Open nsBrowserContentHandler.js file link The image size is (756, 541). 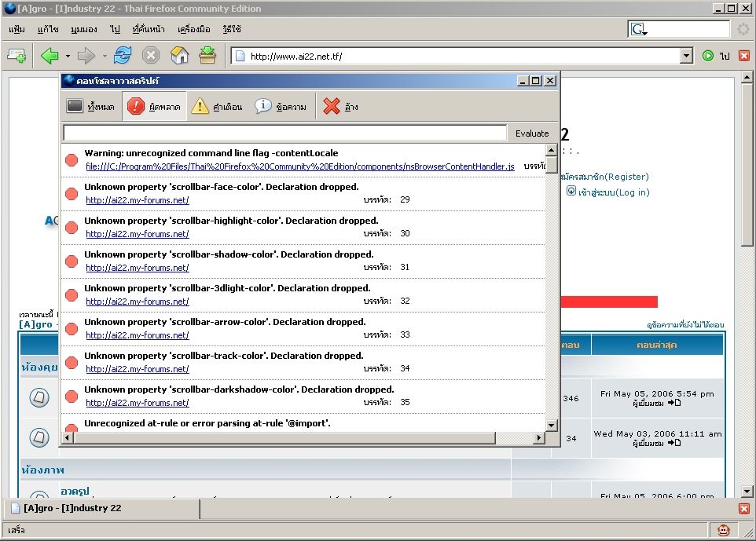point(300,166)
